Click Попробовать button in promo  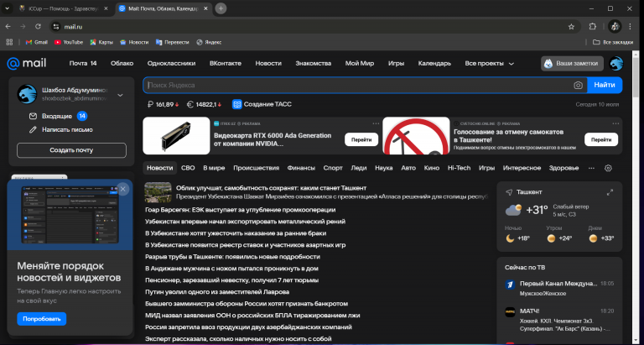click(x=41, y=319)
